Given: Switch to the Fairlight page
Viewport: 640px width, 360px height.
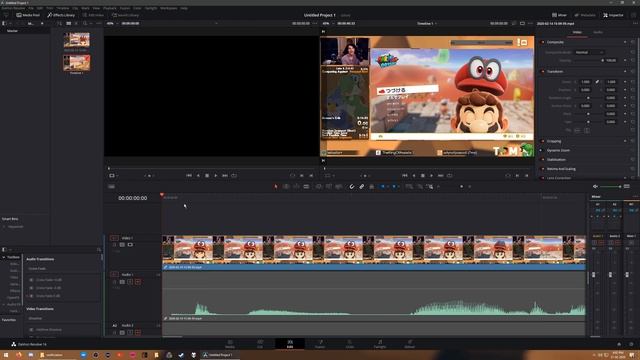Looking at the screenshot, I should (380, 344).
